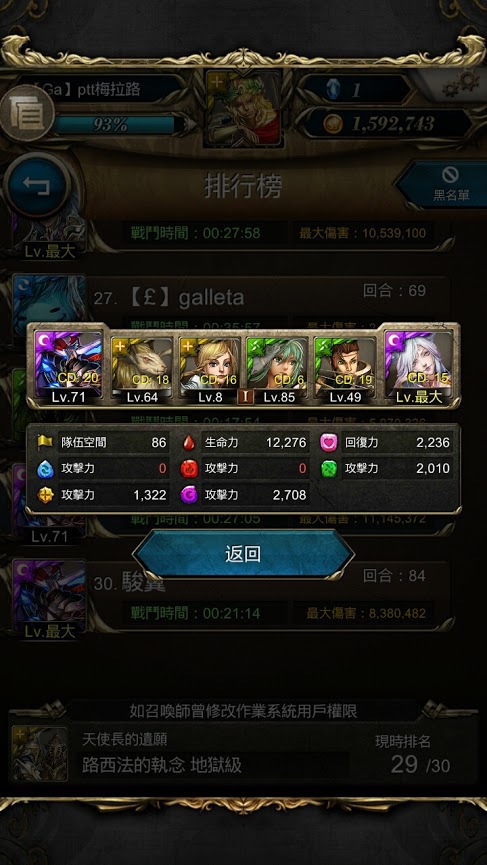Tap the round back arrow icon
487x865 pixels.
36,185
